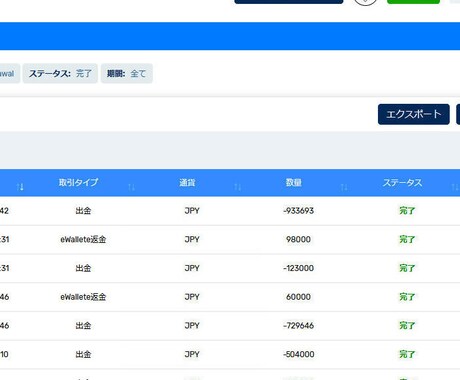
Task: Click 出金 in the -123000 row
Action: click(x=83, y=268)
